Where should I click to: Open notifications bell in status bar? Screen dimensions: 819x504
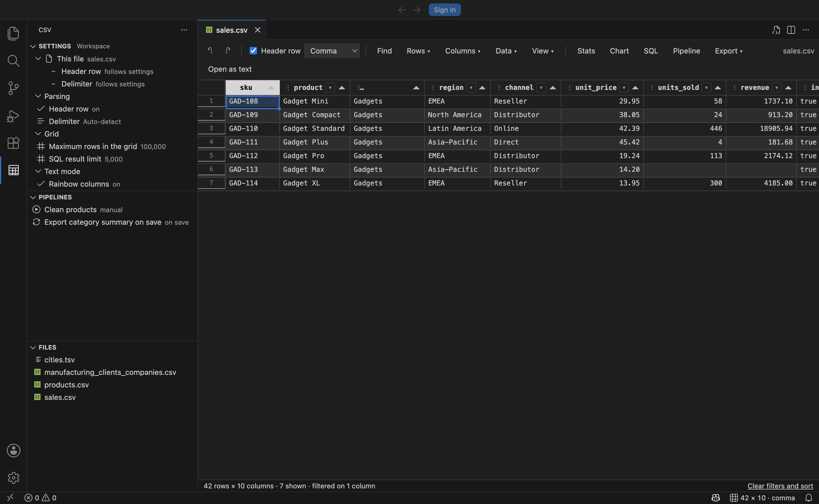click(x=809, y=498)
